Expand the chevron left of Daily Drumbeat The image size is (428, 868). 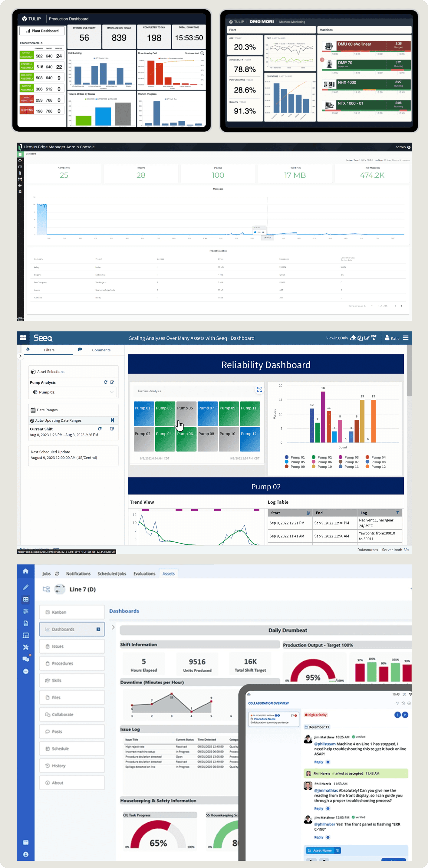pyautogui.click(x=113, y=627)
